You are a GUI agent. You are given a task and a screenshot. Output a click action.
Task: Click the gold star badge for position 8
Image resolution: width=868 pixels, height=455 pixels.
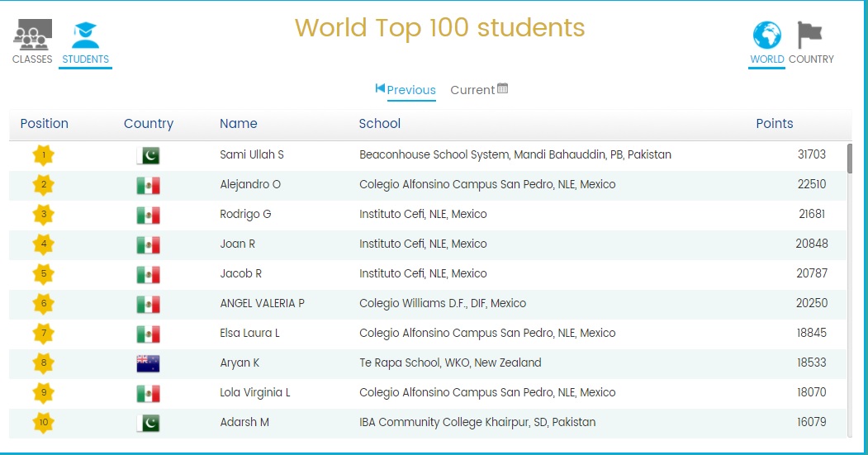[x=44, y=363]
